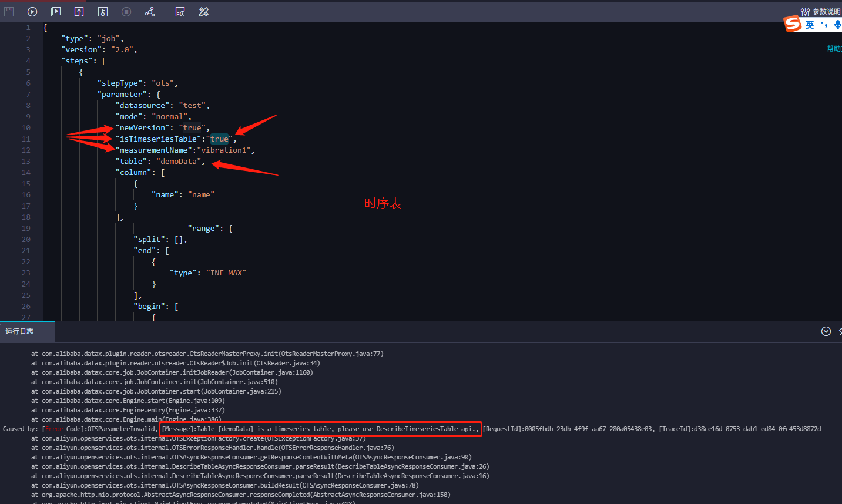Click the OTSAsyncResponseConsumer.buildResult log line
Viewport: 842px width, 504px height.
[224, 485]
